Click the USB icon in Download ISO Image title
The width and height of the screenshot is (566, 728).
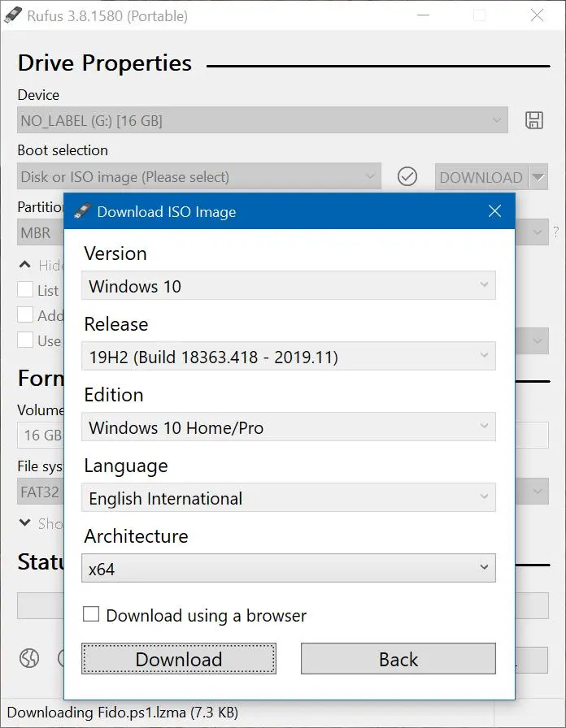coord(82,211)
